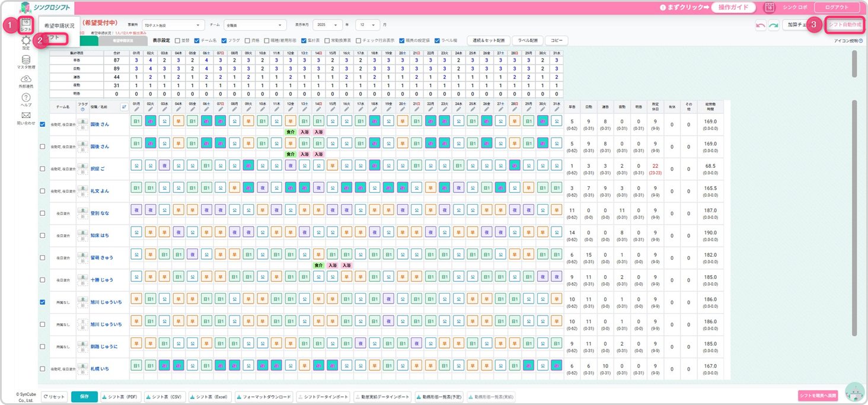Uncheck the チーム名 display checkbox
Screen dimensions: 868x405
point(197,41)
